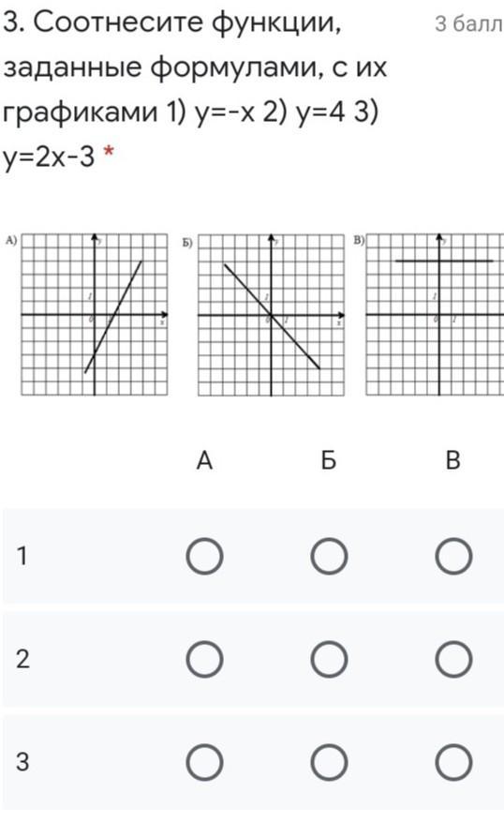The image size is (504, 822).
Task: Select radio button row 3 column А
Action: [205, 762]
